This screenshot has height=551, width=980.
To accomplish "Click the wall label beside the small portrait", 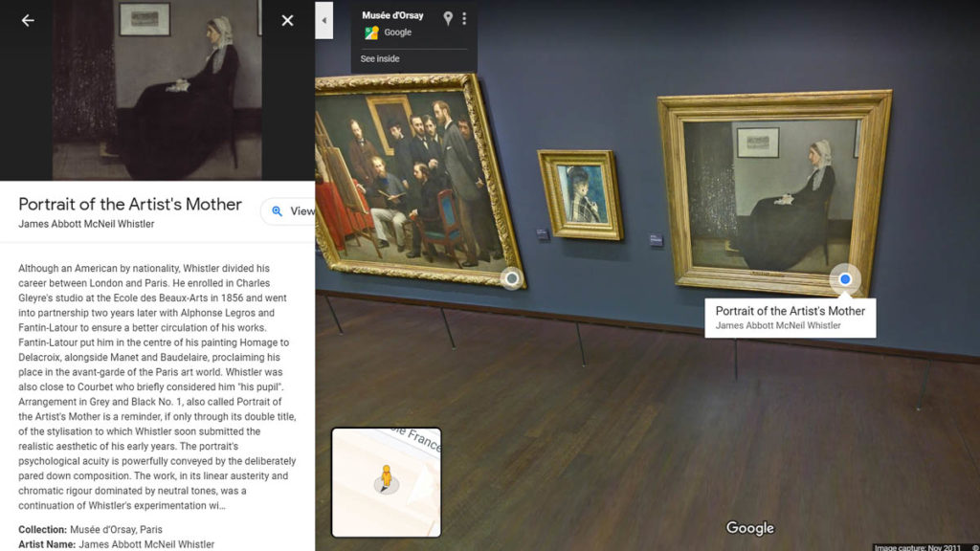I will [x=543, y=234].
